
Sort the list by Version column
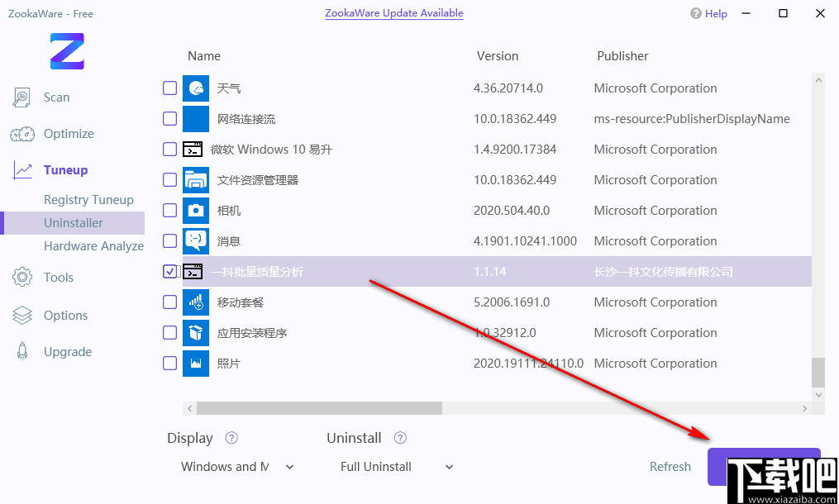click(x=498, y=56)
